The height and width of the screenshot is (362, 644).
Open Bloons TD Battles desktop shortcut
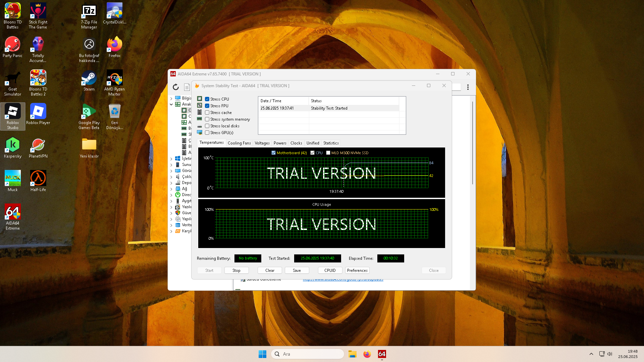(x=13, y=16)
